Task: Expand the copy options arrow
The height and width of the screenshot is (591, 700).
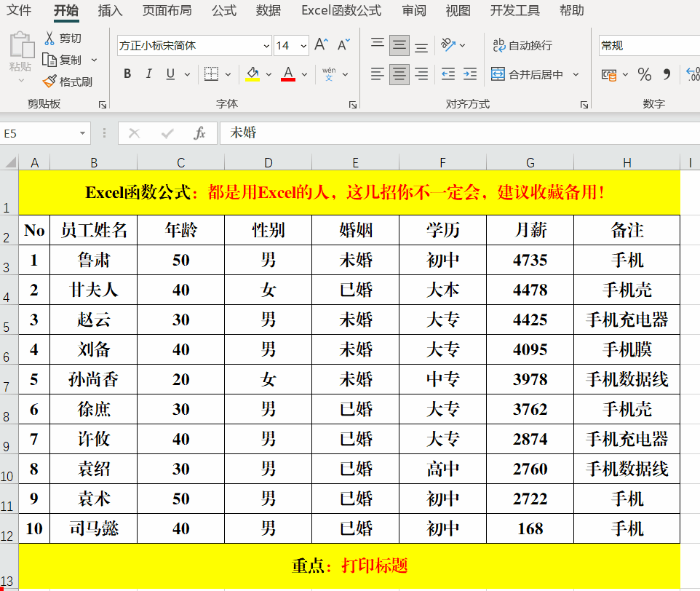Action: pos(94,60)
